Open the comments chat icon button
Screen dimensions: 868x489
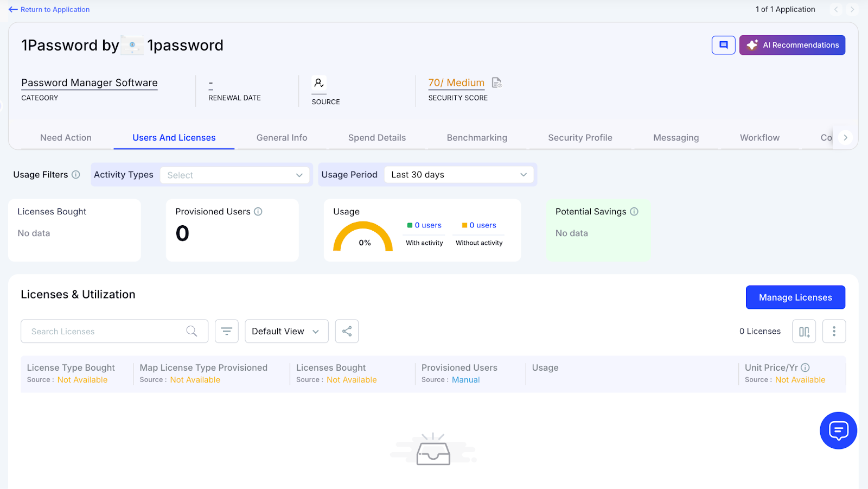[724, 45]
